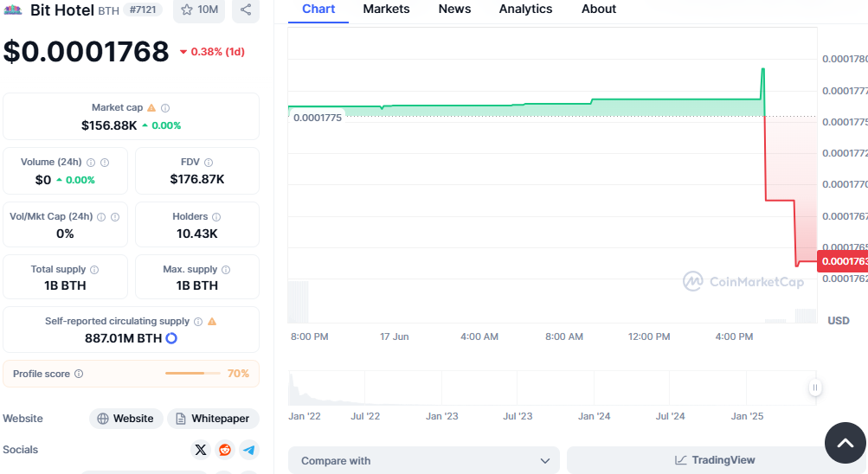Click the 0.0001775 chart reference label
This screenshot has width=868, height=474.
(318, 118)
